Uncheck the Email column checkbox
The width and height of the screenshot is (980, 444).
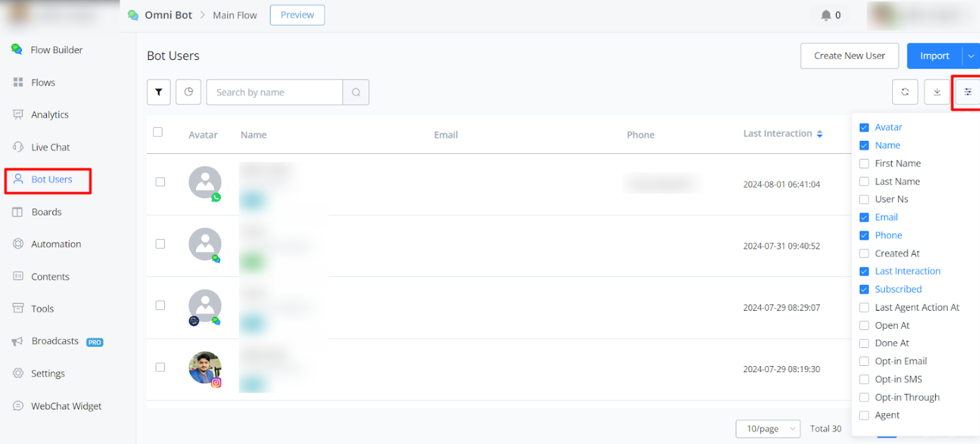[864, 218]
